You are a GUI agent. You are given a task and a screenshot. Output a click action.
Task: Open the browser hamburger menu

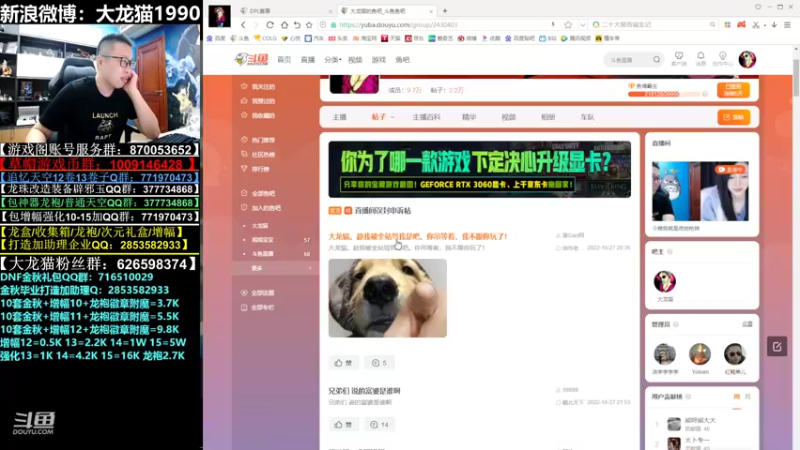point(787,24)
